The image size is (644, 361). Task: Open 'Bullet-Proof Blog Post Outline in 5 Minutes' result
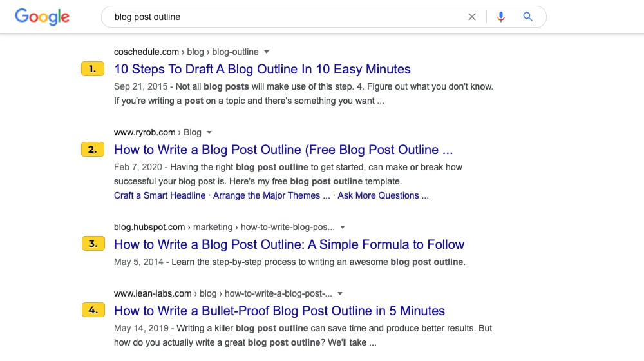[279, 311]
